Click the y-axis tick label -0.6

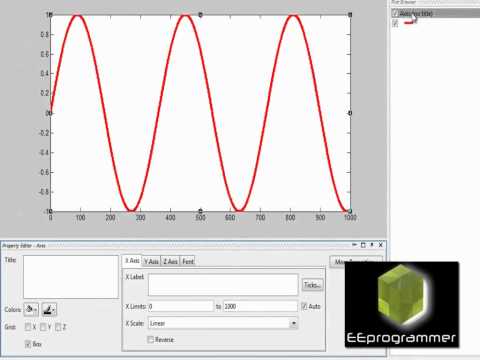tap(44, 172)
